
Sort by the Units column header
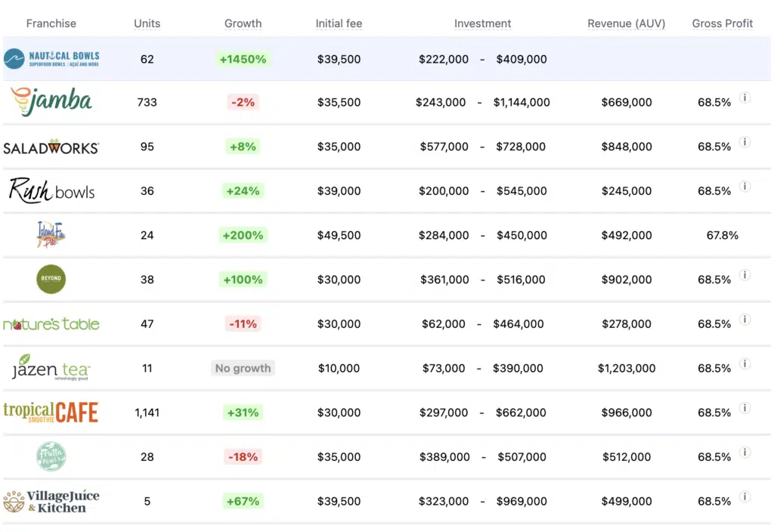click(147, 23)
